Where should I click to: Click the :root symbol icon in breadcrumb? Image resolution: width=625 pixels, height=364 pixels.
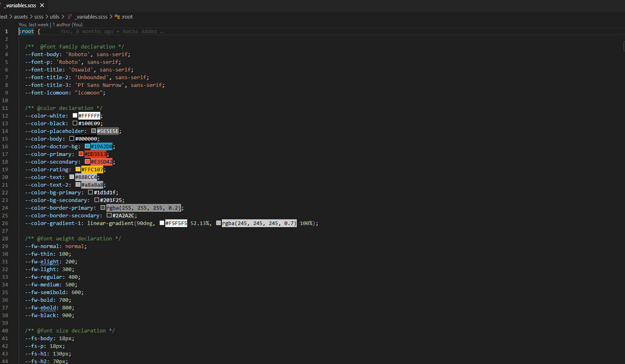tap(117, 17)
